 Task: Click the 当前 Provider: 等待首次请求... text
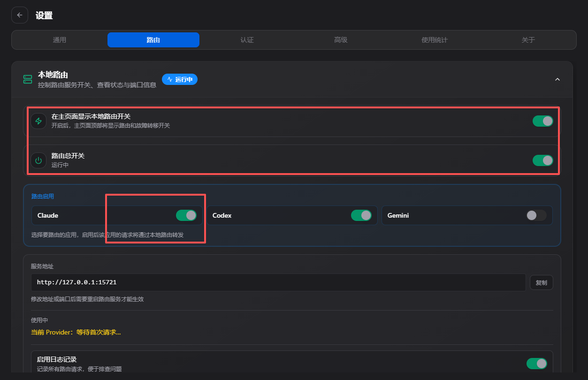76,332
